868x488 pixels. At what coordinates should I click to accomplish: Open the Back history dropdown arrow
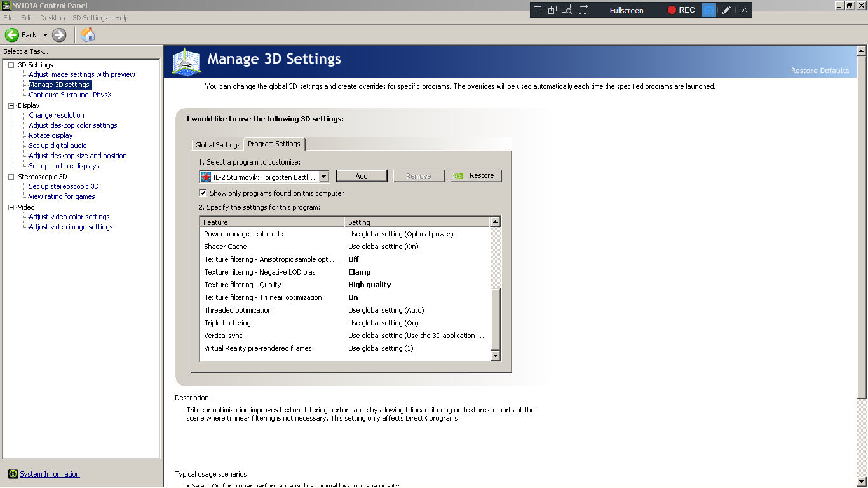(x=45, y=36)
